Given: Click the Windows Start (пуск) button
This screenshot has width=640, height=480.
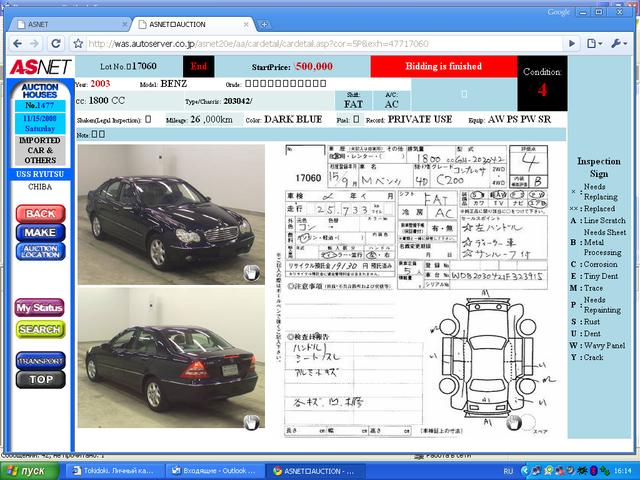Looking at the screenshot, I should pos(29,471).
